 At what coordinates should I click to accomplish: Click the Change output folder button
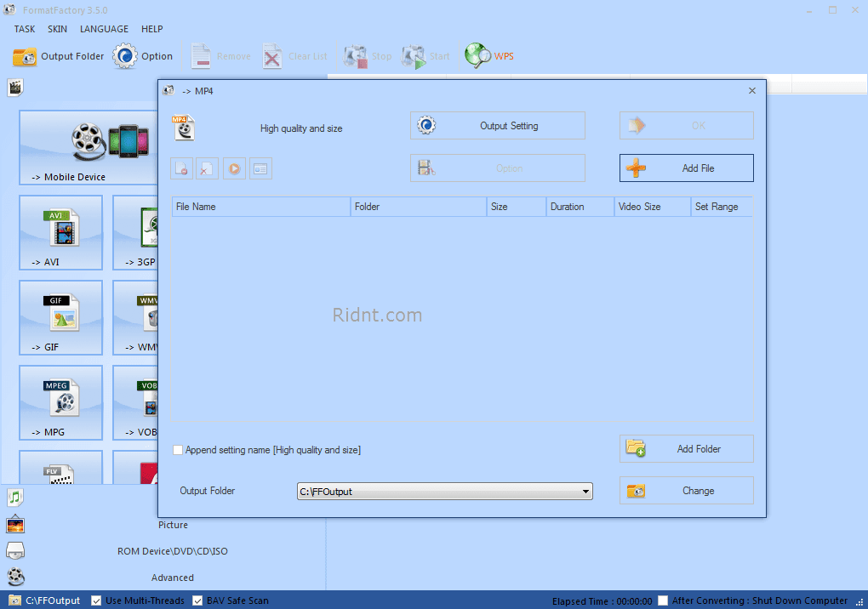687,491
